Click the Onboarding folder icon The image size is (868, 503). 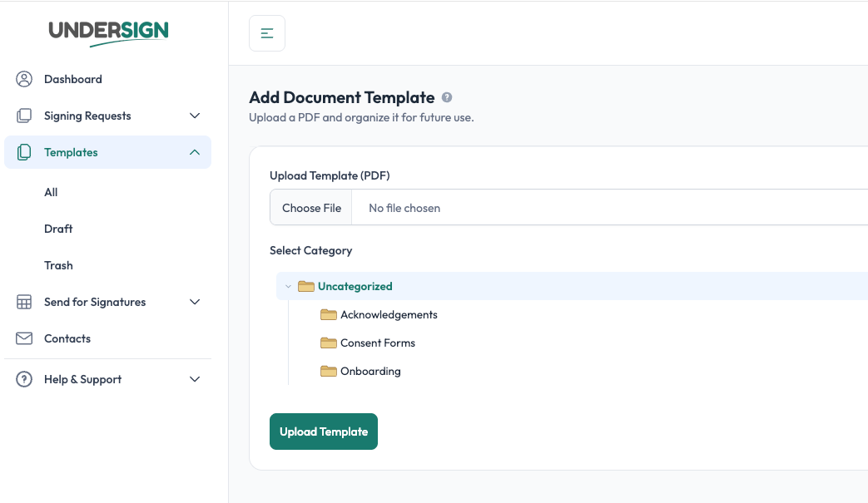pyautogui.click(x=328, y=371)
